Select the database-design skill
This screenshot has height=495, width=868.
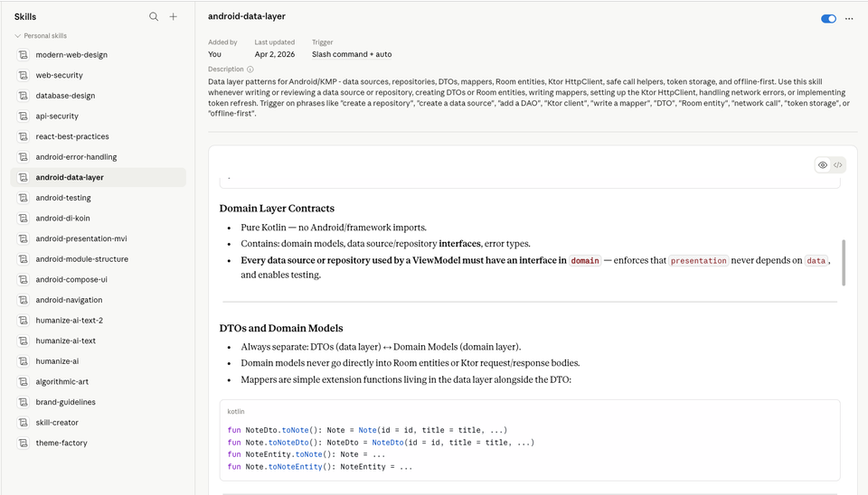click(x=65, y=96)
